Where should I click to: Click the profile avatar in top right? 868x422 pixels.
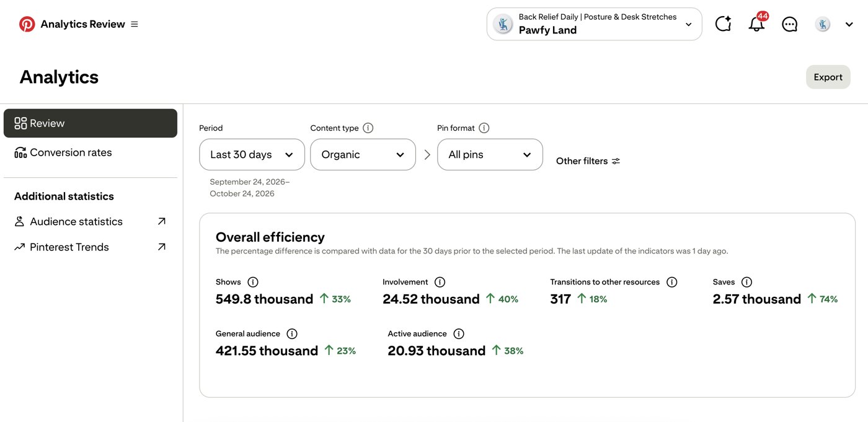[x=823, y=24]
